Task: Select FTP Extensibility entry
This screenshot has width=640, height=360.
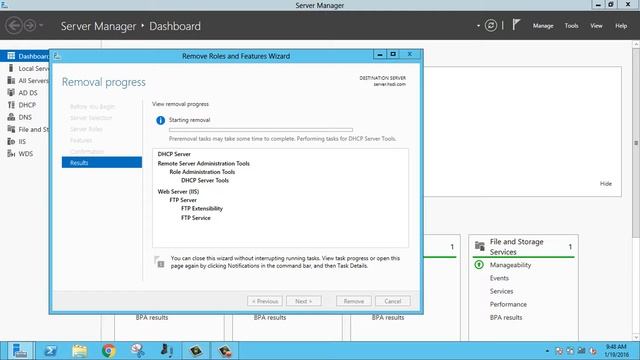Action: [202, 209]
